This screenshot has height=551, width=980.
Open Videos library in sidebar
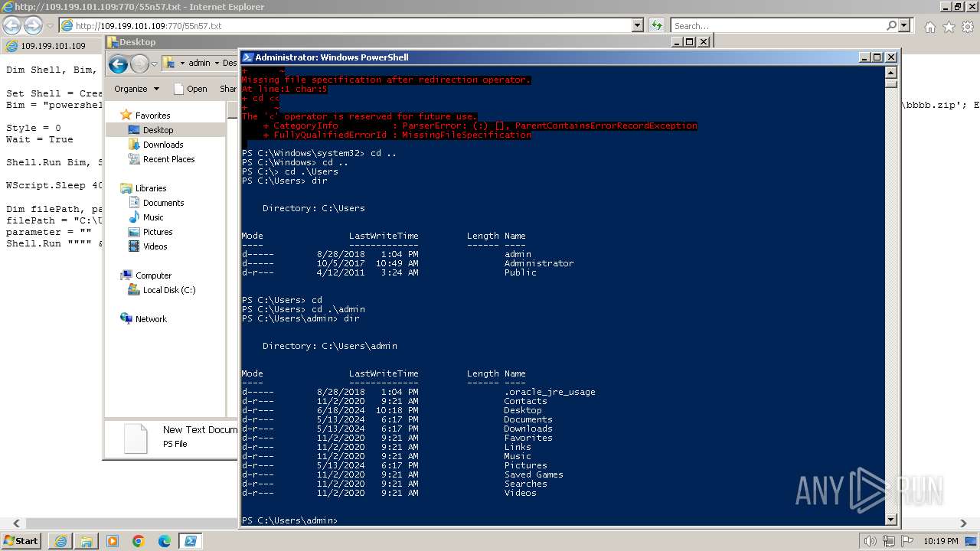155,246
